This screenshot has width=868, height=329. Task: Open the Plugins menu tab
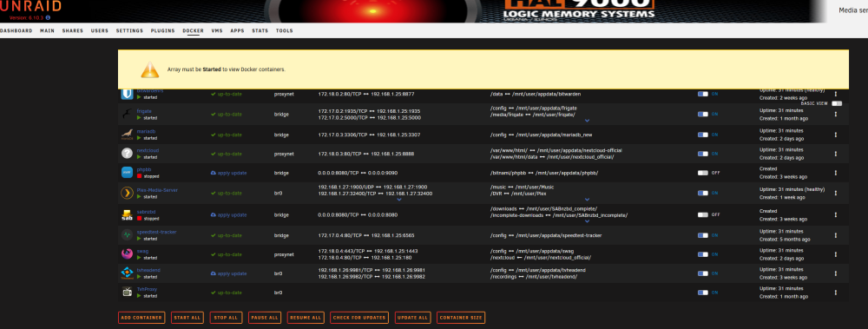tap(163, 30)
